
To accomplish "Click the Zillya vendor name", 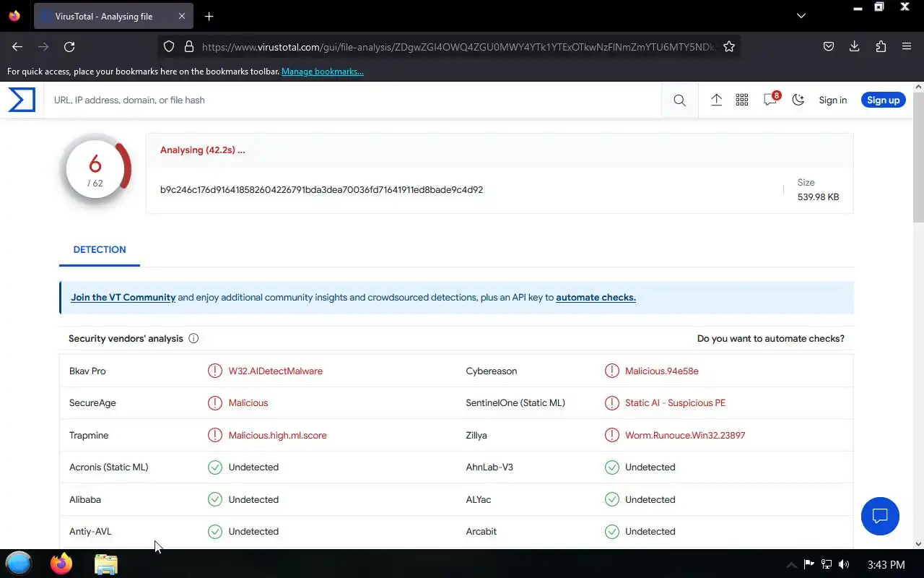I will (x=476, y=435).
